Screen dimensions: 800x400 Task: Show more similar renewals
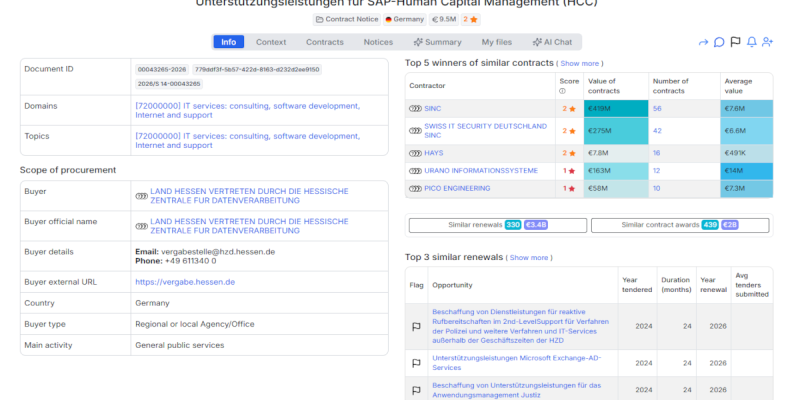click(529, 258)
